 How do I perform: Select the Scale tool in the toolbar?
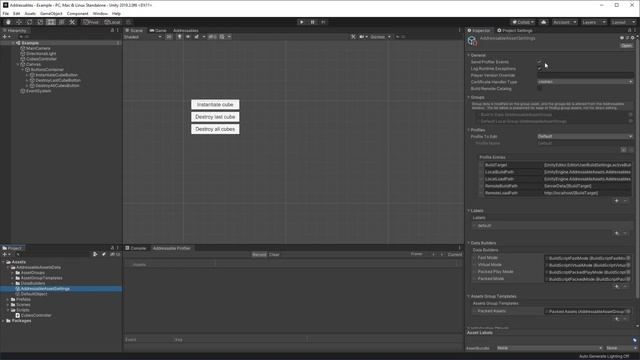pyautogui.click(x=40, y=22)
